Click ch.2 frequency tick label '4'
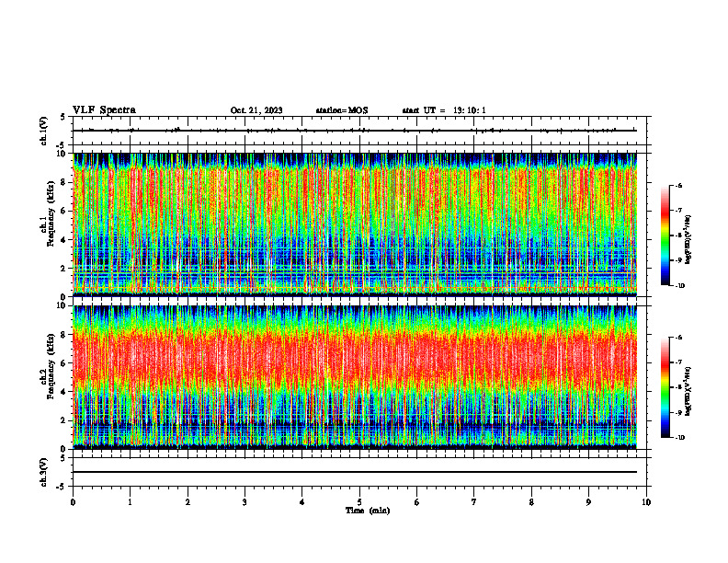 tap(63, 392)
